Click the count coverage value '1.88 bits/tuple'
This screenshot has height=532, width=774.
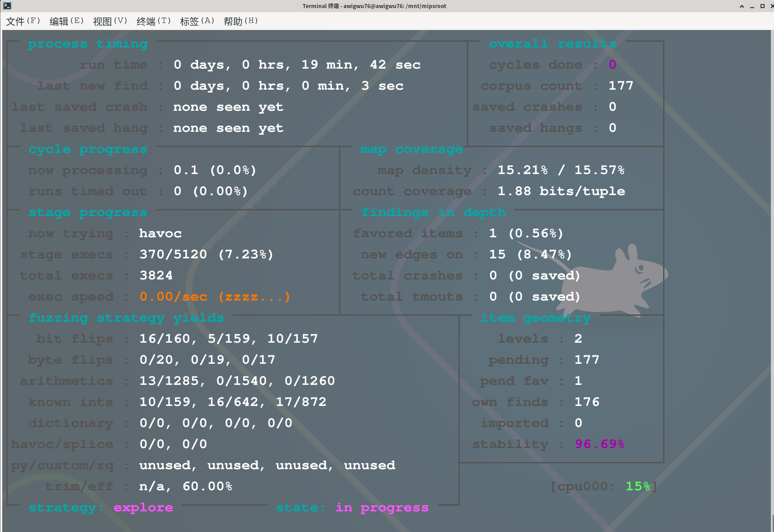click(x=561, y=191)
